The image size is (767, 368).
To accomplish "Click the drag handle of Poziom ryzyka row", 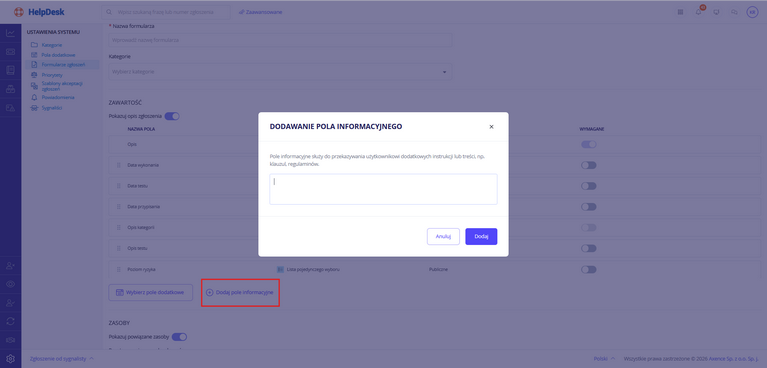I will [118, 269].
